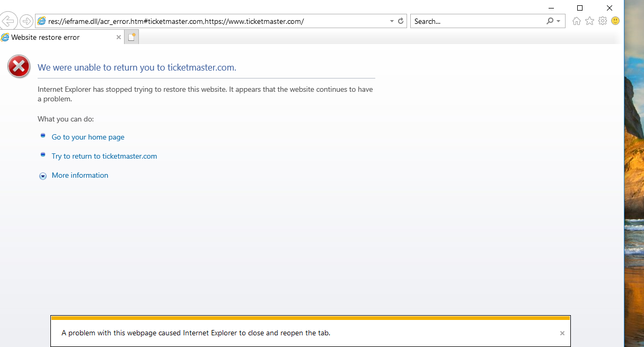Click the 'What you can do:' text
The width and height of the screenshot is (644, 347).
pyautogui.click(x=66, y=119)
